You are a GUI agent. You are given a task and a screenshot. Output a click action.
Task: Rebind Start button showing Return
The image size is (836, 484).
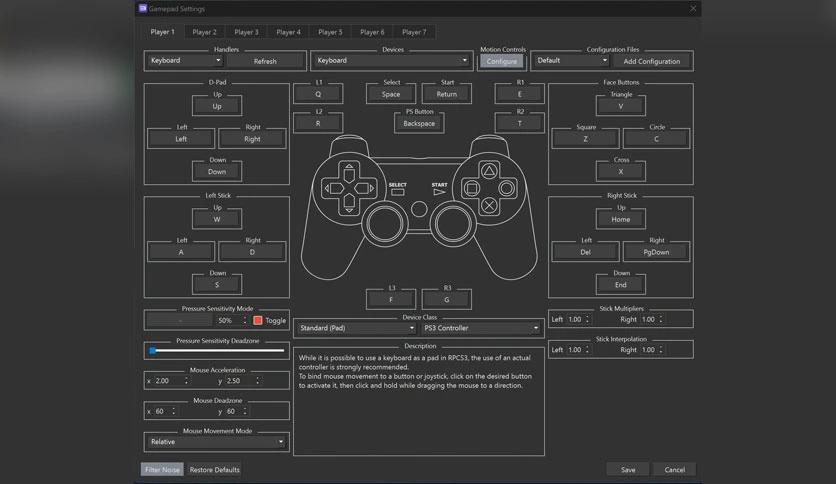pos(447,94)
